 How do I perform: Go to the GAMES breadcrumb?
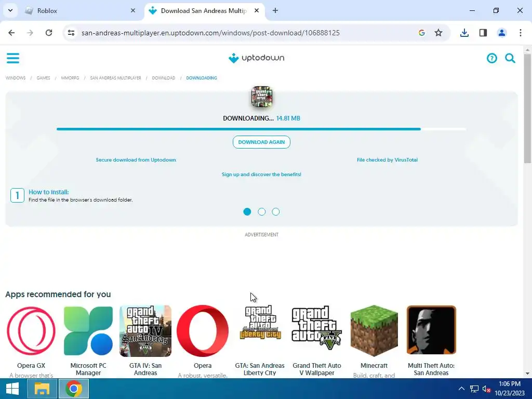(x=44, y=78)
